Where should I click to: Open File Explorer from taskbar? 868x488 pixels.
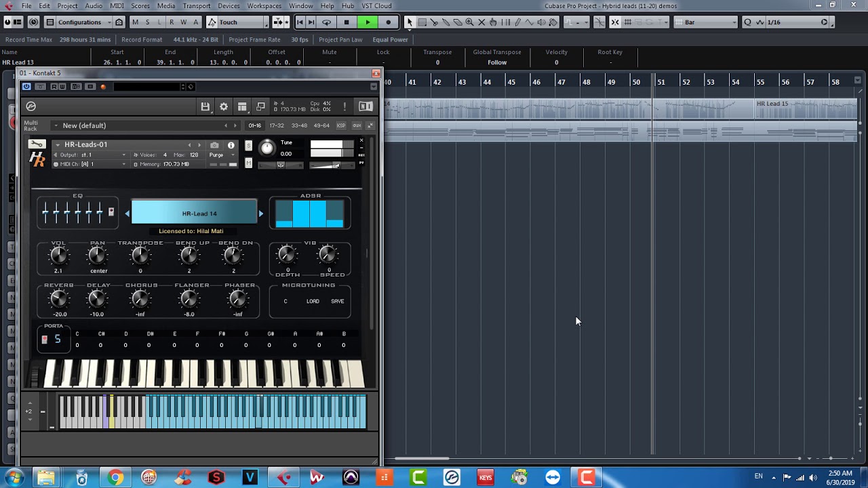click(x=46, y=478)
